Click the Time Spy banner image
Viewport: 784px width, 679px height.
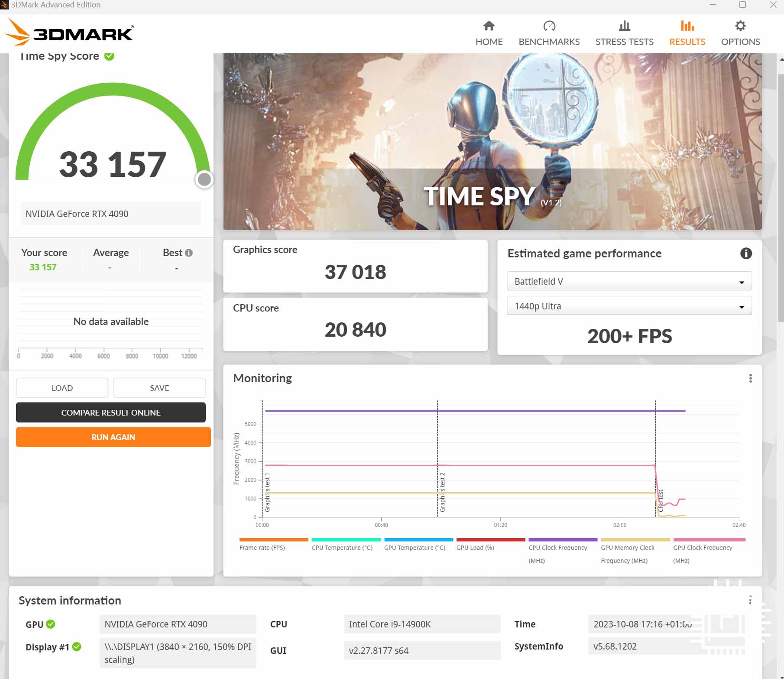pyautogui.click(x=492, y=142)
